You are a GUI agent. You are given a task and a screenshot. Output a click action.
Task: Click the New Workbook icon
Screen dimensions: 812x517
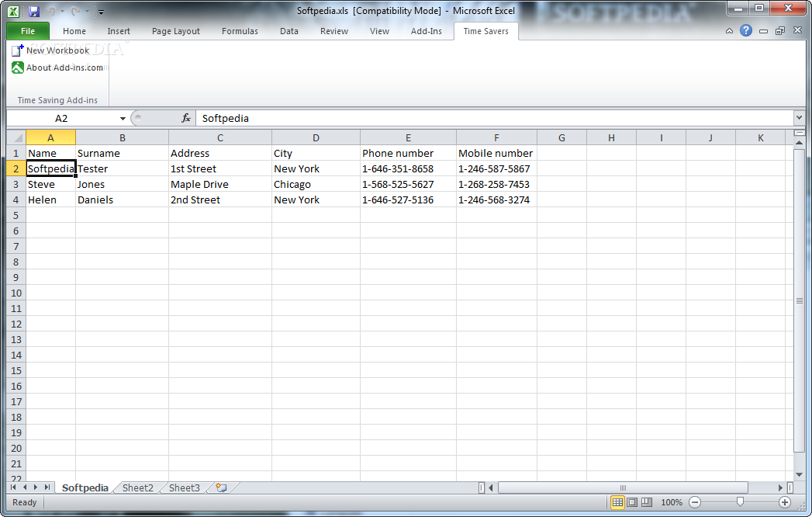[x=18, y=50]
